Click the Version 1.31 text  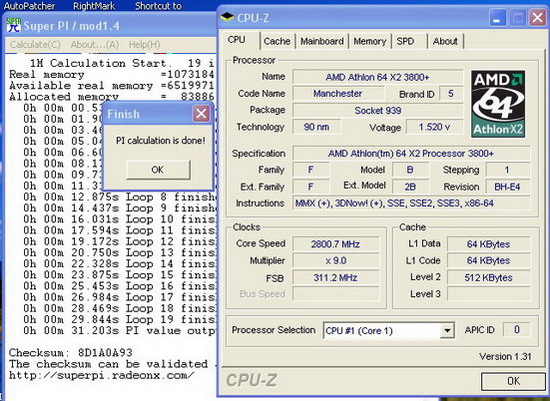(x=505, y=356)
